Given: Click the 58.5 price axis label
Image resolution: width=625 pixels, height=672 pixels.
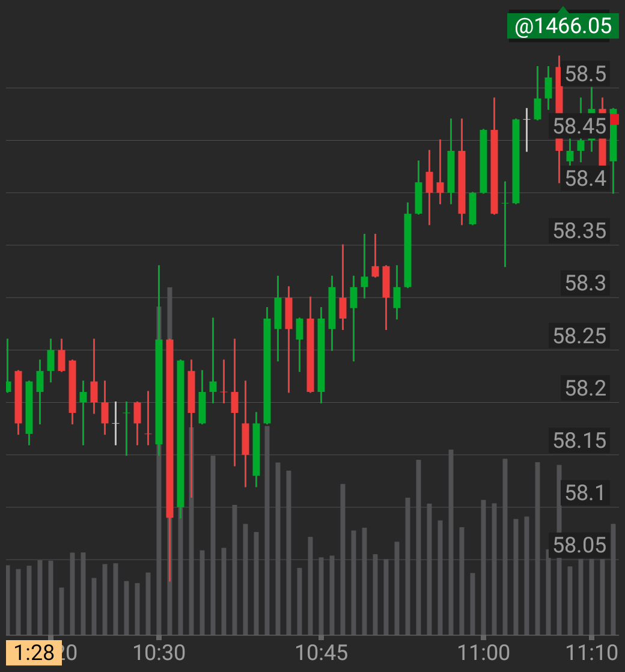Looking at the screenshot, I should point(585,74).
